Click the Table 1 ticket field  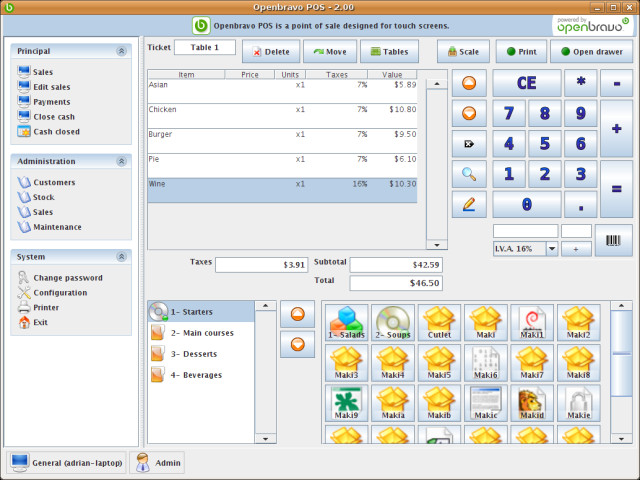[x=205, y=47]
